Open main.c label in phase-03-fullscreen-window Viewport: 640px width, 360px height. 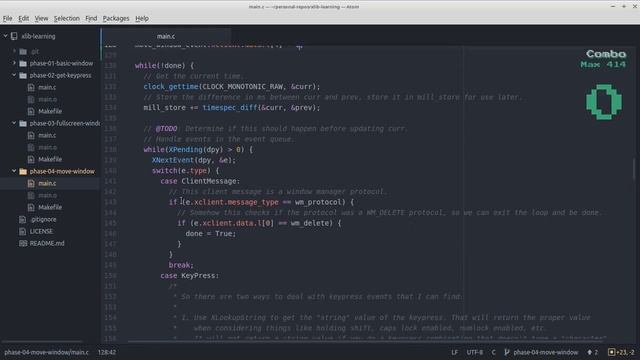pyautogui.click(x=47, y=135)
